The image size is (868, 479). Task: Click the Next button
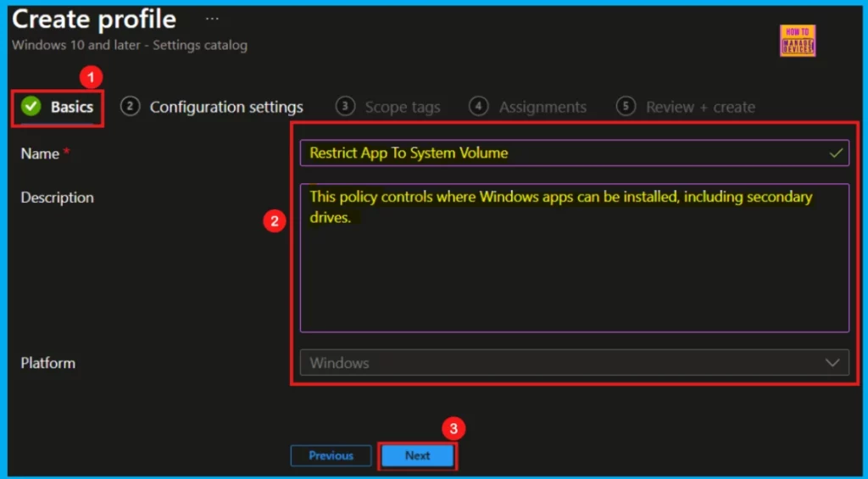[417, 456]
